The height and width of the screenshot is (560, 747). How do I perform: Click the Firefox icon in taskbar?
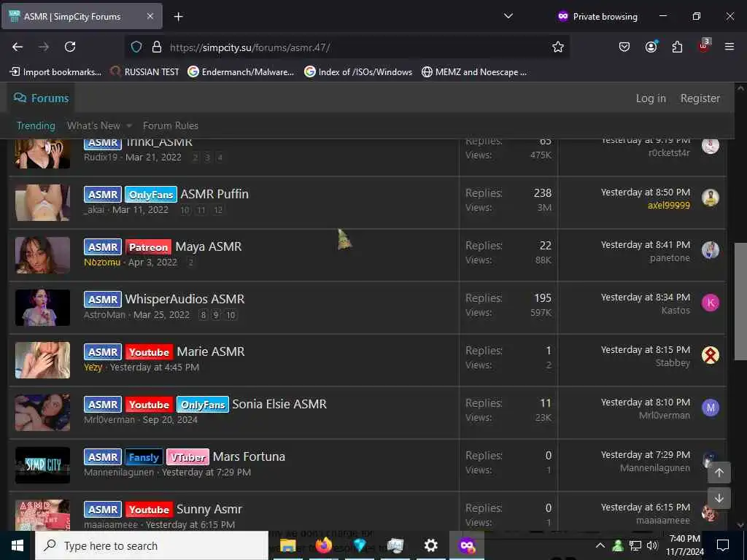coord(323,545)
